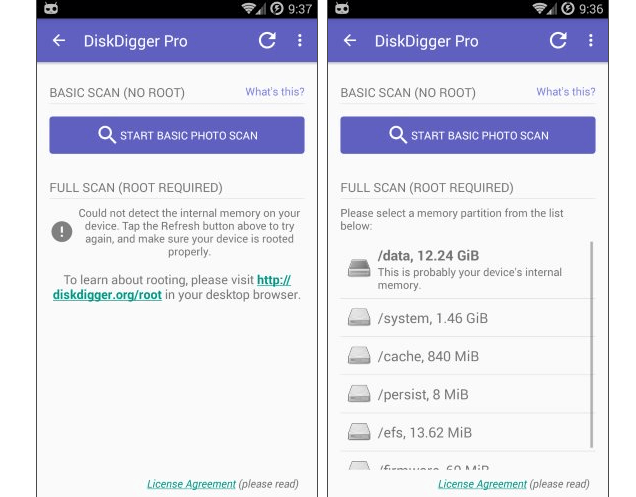Open overflow menu in left phone screen

click(x=300, y=40)
